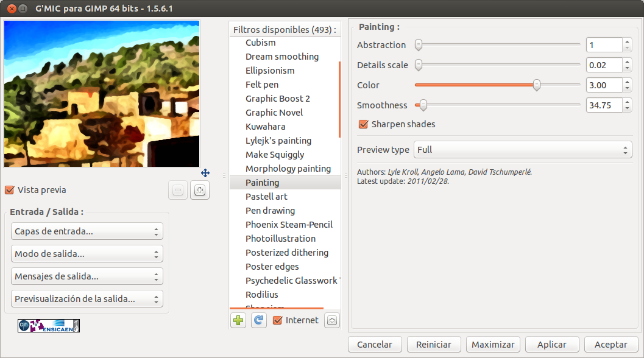Increase the Abstraction value with up arrow
The width and height of the screenshot is (644, 358).
click(627, 41)
